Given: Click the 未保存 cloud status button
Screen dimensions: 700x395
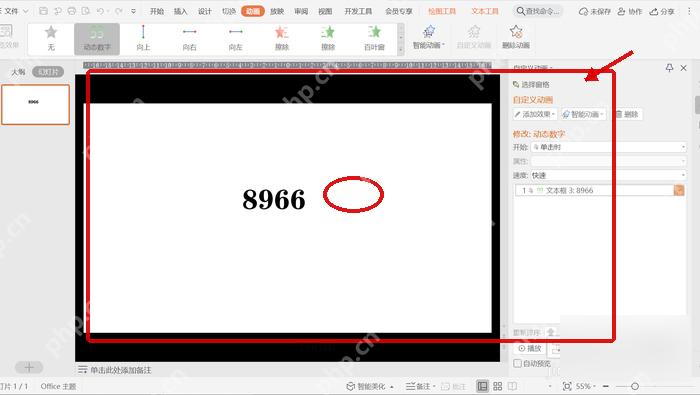Looking at the screenshot, I should pos(595,12).
